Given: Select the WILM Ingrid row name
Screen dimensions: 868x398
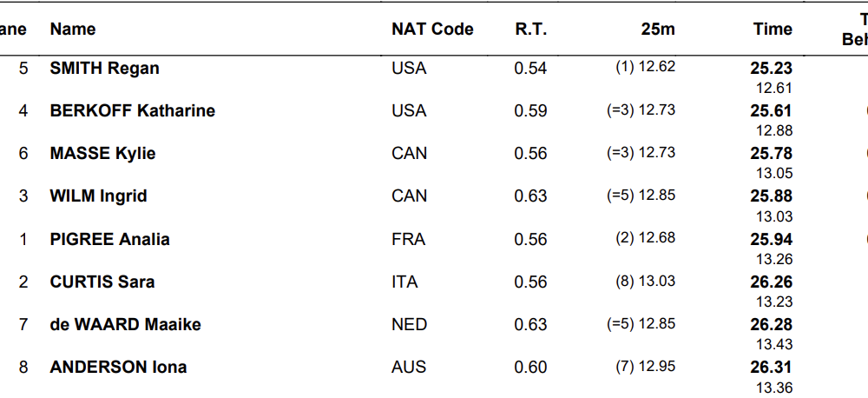Looking at the screenshot, I should point(98,196).
